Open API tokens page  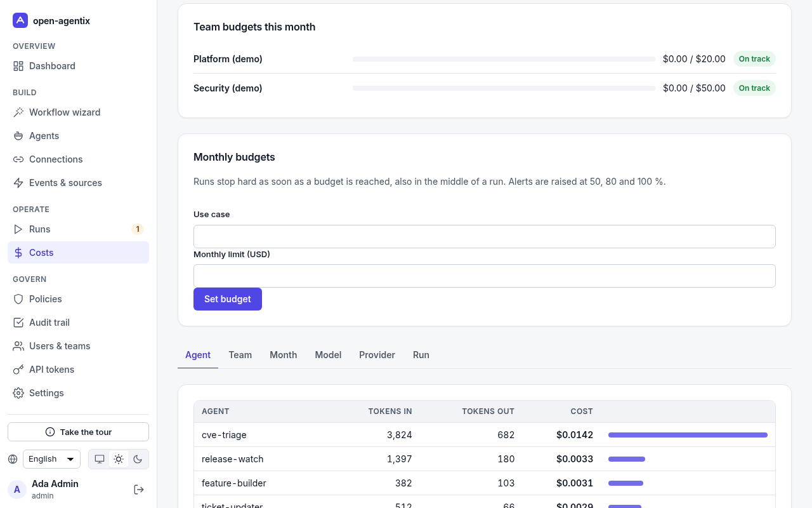78,370
